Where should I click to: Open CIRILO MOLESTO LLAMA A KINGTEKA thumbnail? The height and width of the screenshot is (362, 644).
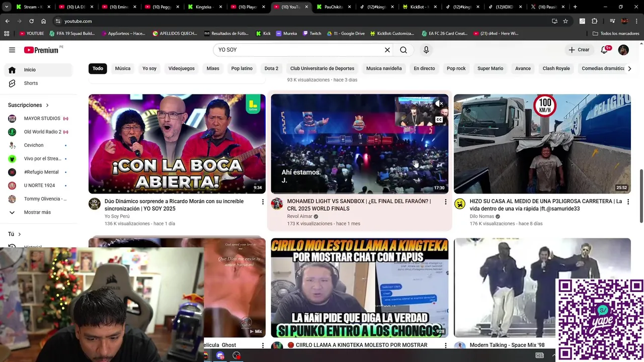coord(360,288)
